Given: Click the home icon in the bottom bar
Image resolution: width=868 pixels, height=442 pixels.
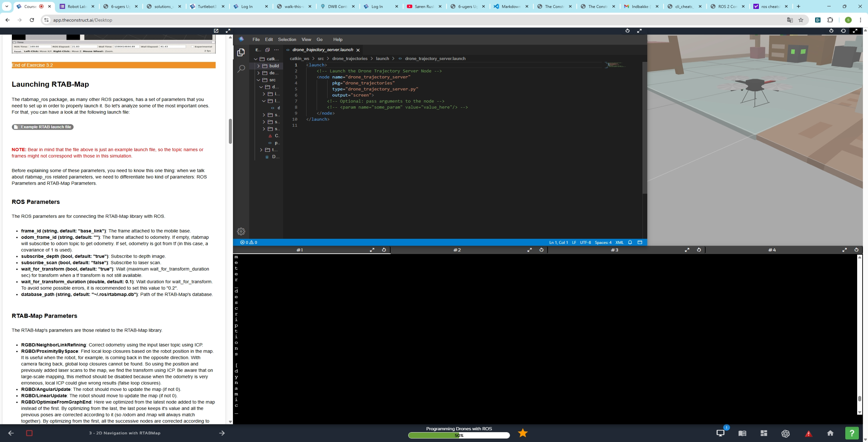Looking at the screenshot, I should point(830,433).
